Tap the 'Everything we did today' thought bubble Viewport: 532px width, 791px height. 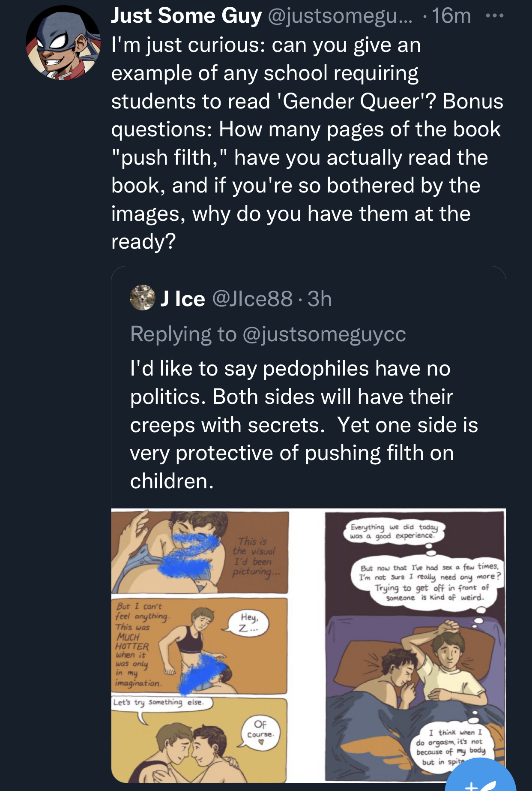[393, 532]
